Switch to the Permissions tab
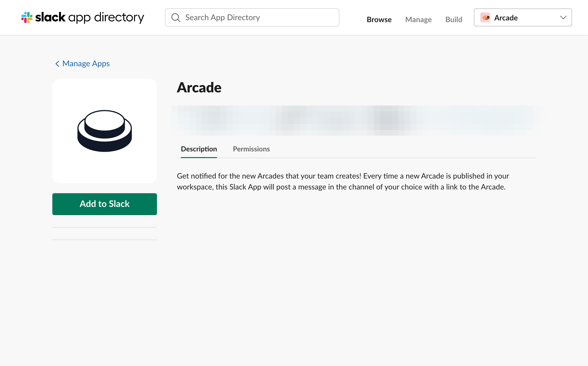The height and width of the screenshot is (366, 588). coord(251,149)
